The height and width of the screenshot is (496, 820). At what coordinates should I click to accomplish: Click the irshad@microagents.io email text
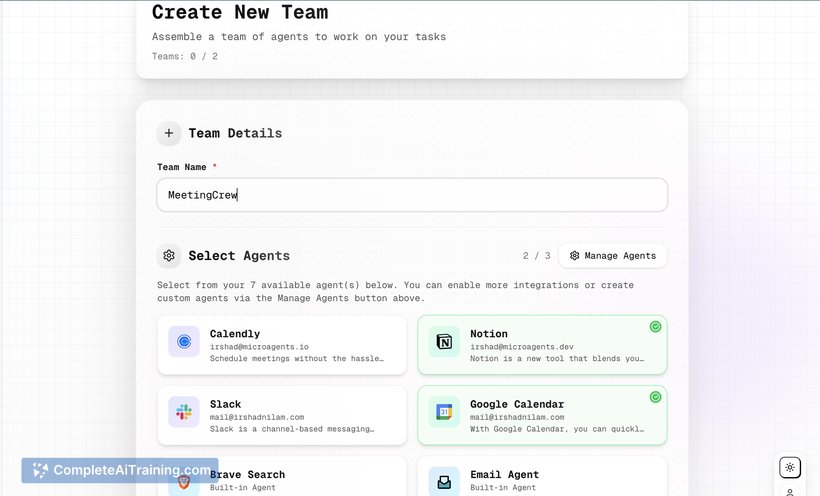[259, 347]
